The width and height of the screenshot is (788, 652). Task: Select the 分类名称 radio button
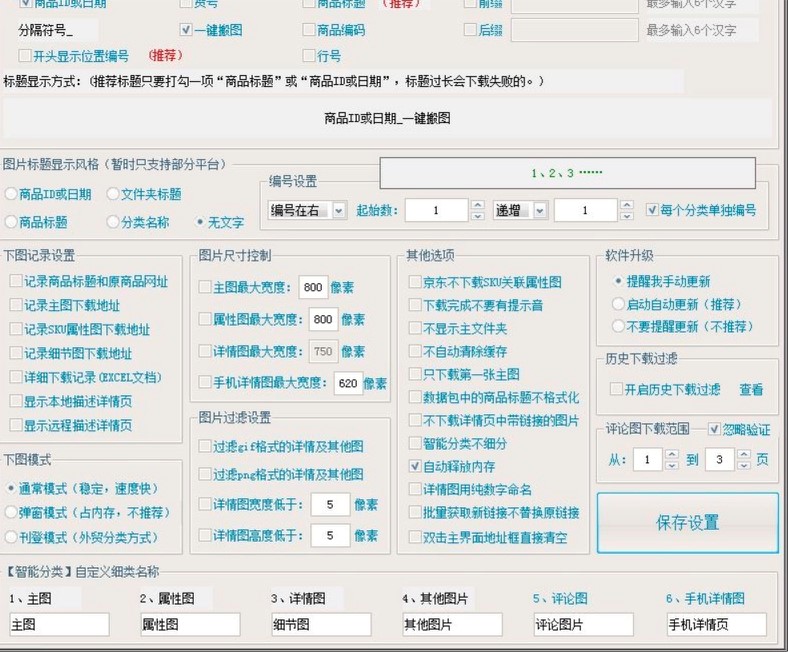point(113,222)
